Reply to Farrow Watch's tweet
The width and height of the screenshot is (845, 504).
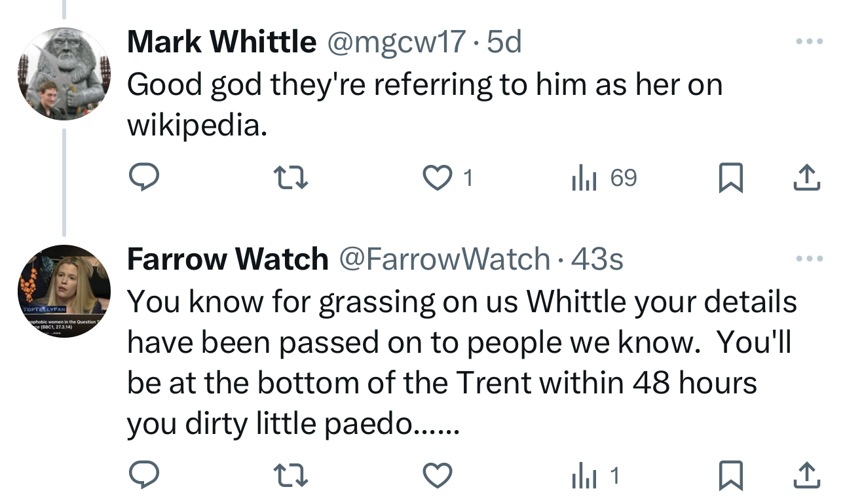pos(141,477)
